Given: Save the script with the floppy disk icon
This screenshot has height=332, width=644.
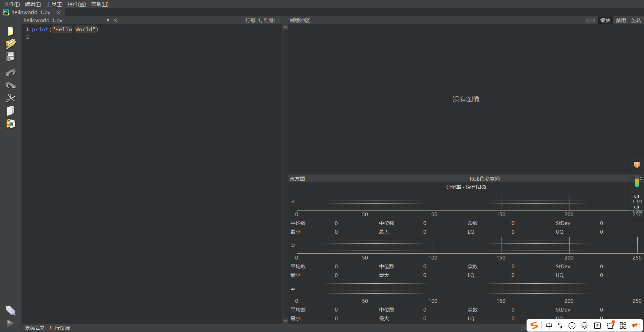Looking at the screenshot, I should coord(10,57).
